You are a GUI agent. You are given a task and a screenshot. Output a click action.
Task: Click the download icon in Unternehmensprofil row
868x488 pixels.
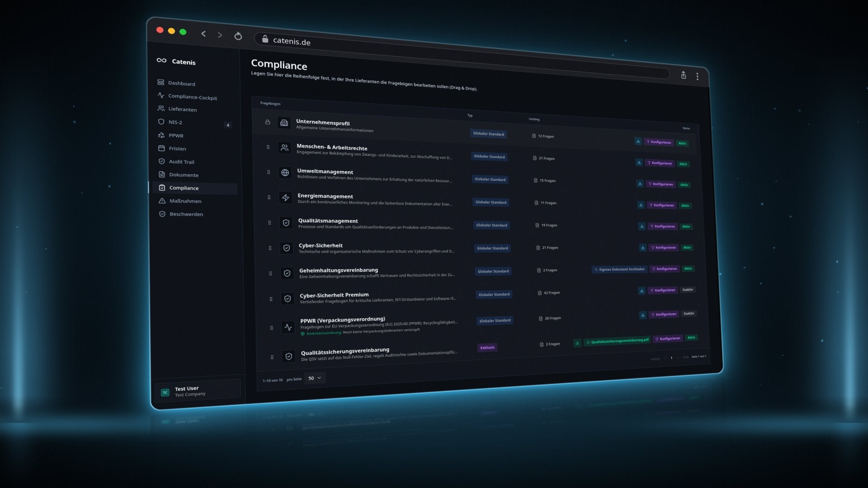pyautogui.click(x=638, y=141)
